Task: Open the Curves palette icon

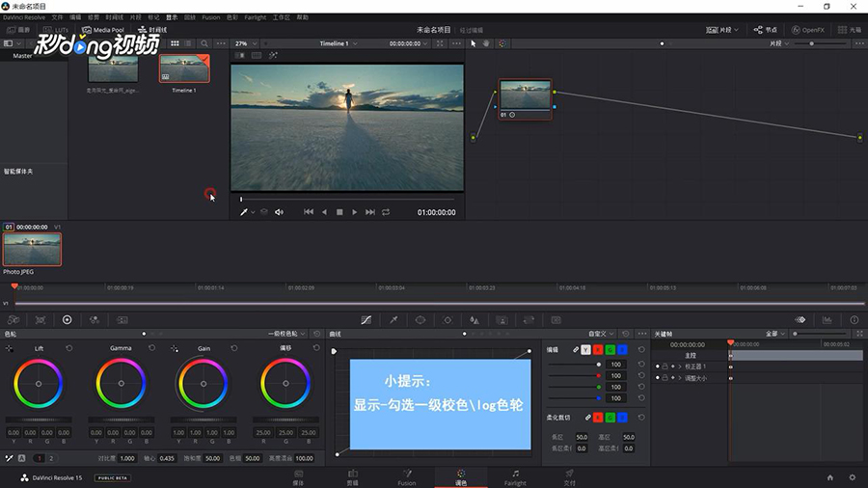Action: click(366, 320)
